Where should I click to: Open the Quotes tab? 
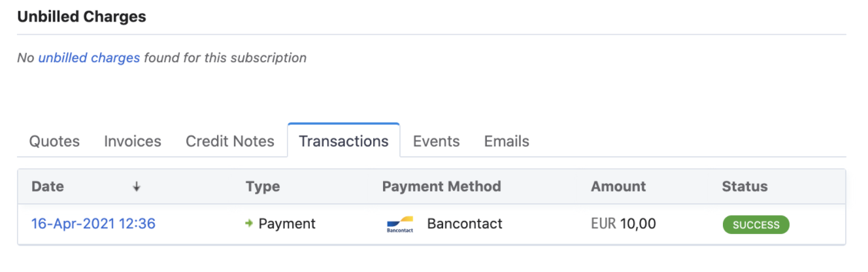pos(55,141)
